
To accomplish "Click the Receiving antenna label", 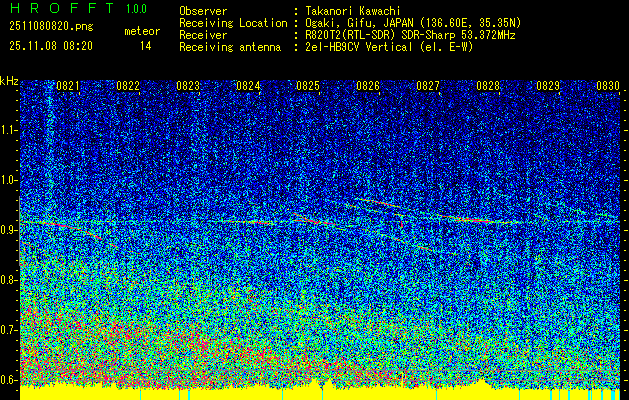I will 230,47.
